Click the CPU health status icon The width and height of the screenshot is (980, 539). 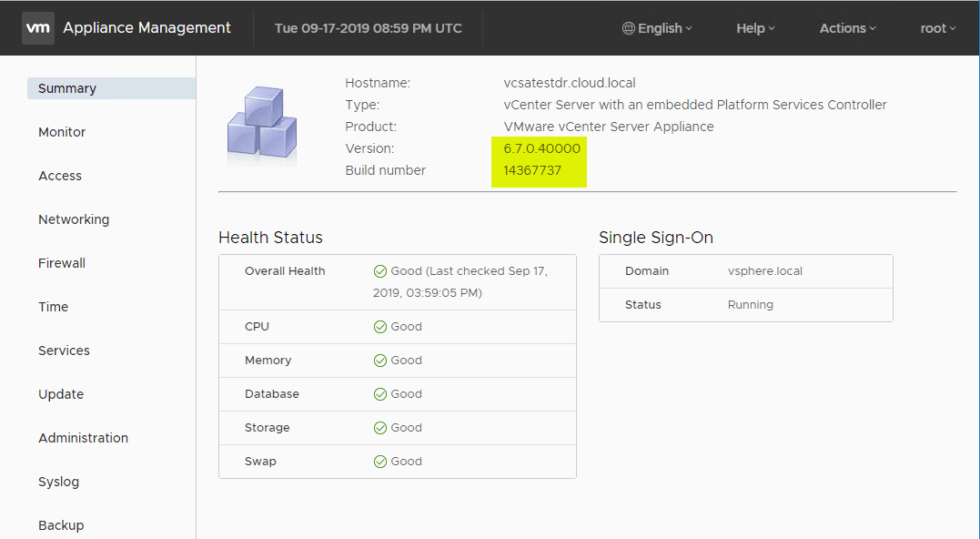tap(379, 326)
